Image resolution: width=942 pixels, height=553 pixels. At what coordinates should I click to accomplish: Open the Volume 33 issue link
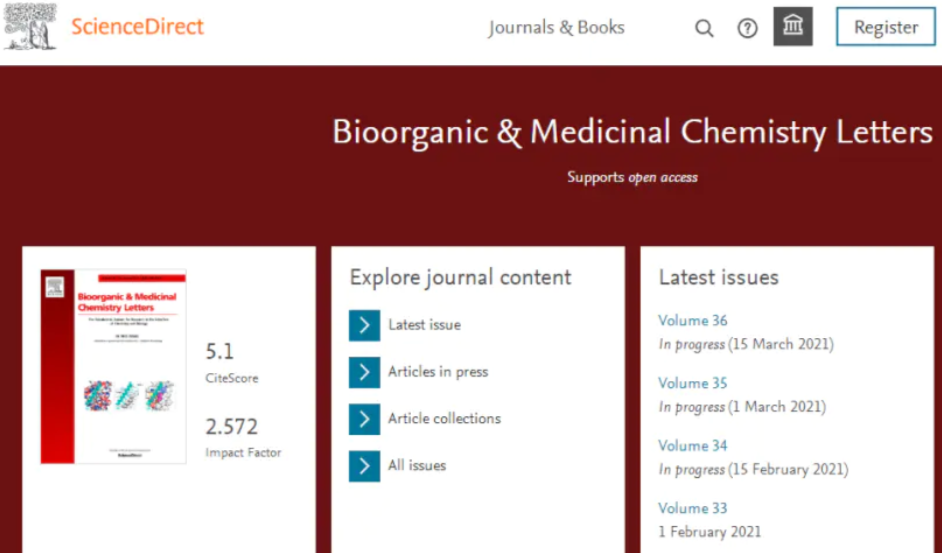(693, 508)
